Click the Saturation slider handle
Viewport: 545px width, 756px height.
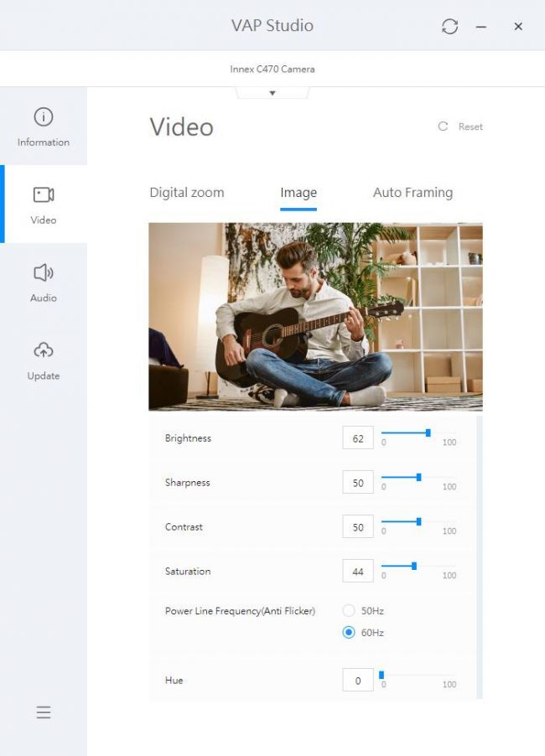click(x=414, y=566)
